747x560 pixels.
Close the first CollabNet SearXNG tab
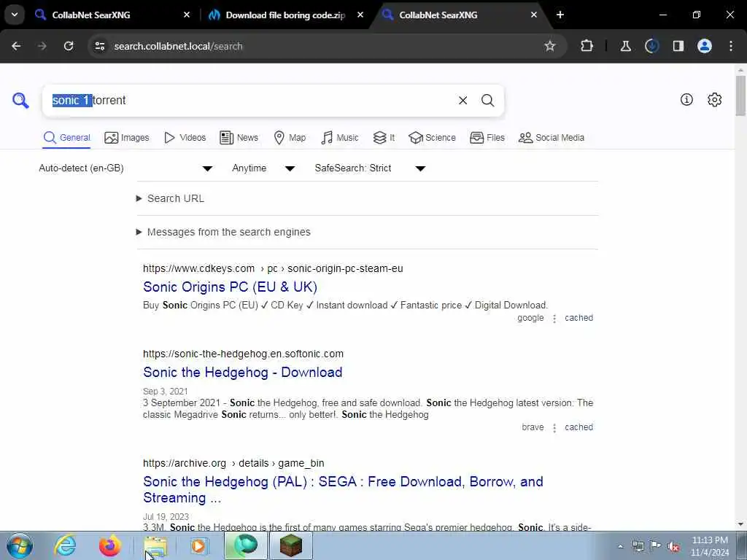(187, 15)
